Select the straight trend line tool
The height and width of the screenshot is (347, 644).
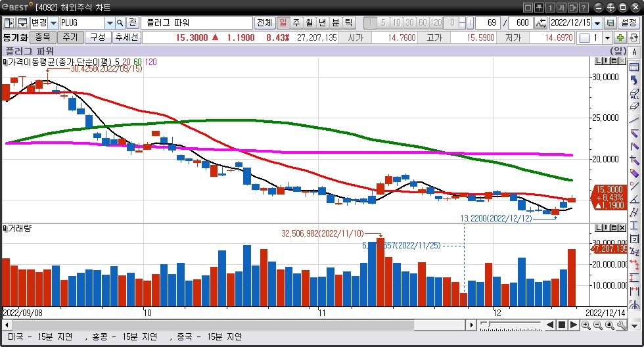click(635, 120)
